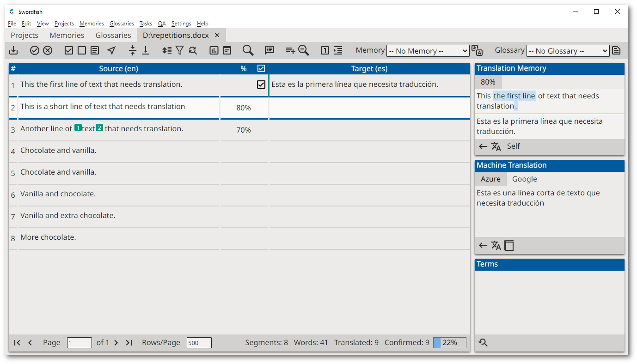Click the export translations download icon
Screen dimensions: 637x364
(14, 51)
